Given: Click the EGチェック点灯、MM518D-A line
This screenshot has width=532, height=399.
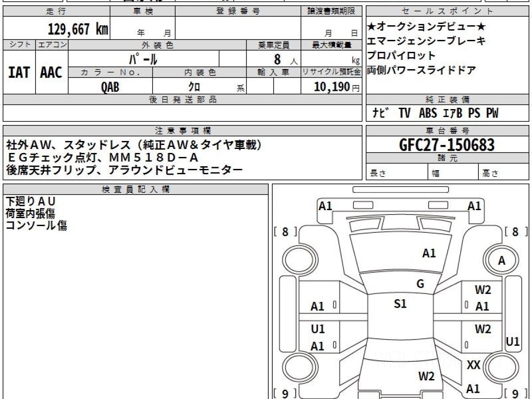Looking at the screenshot, I should pyautogui.click(x=102, y=157).
